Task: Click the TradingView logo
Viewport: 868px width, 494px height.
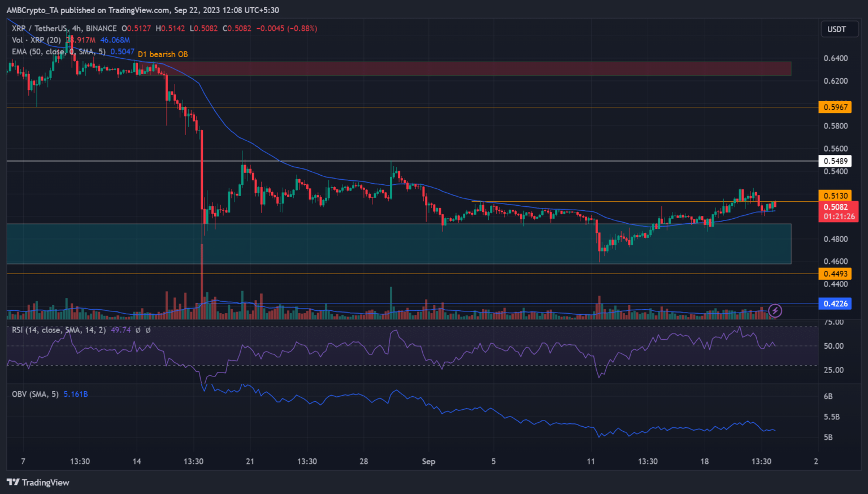Action: pyautogui.click(x=38, y=482)
